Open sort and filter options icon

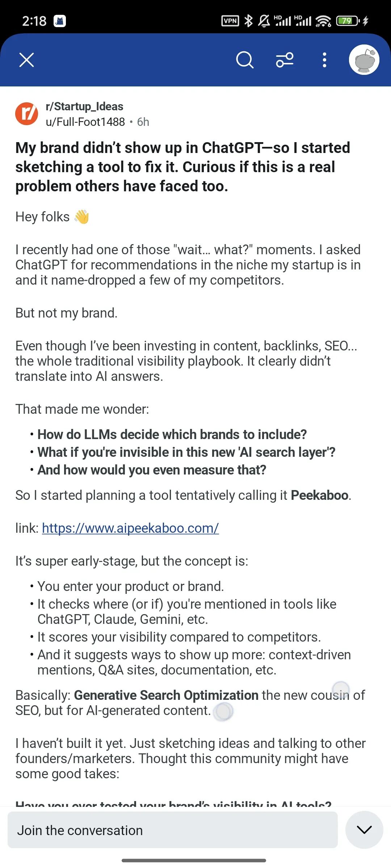coord(285,60)
